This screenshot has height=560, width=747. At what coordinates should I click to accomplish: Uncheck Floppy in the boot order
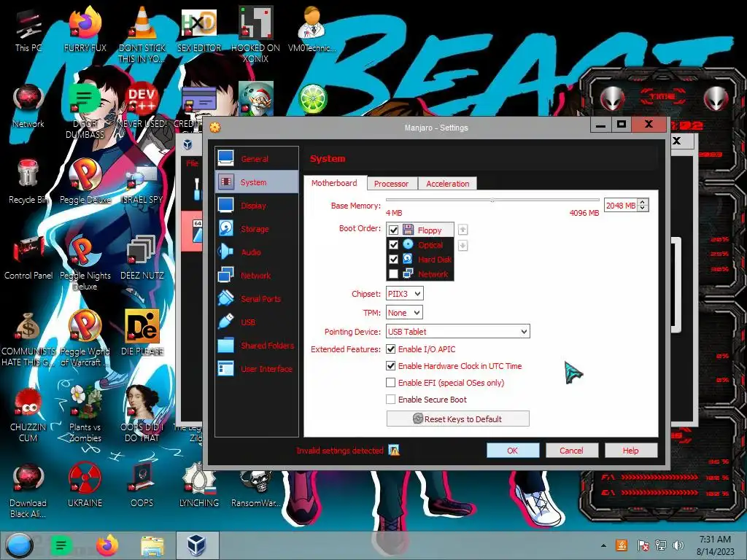(393, 230)
